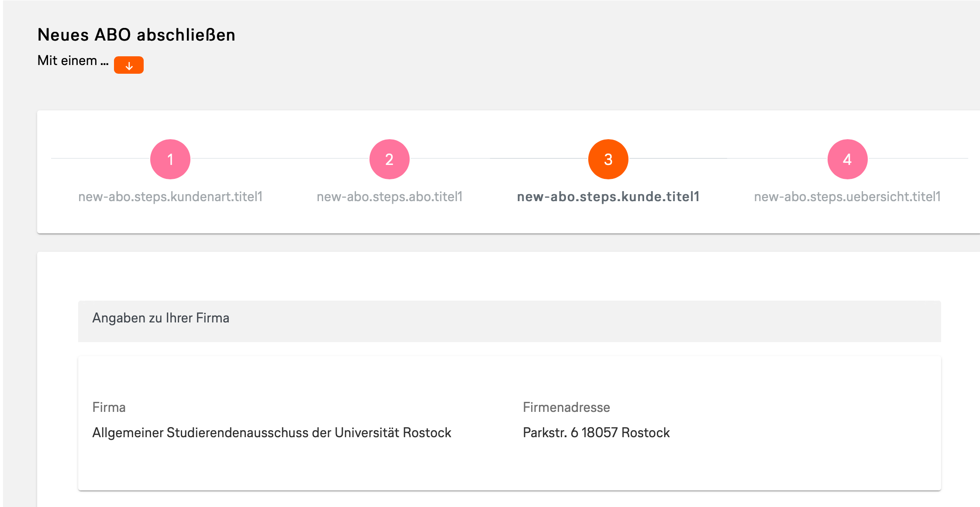
Task: Select the step 2 circle icon
Action: coord(390,159)
